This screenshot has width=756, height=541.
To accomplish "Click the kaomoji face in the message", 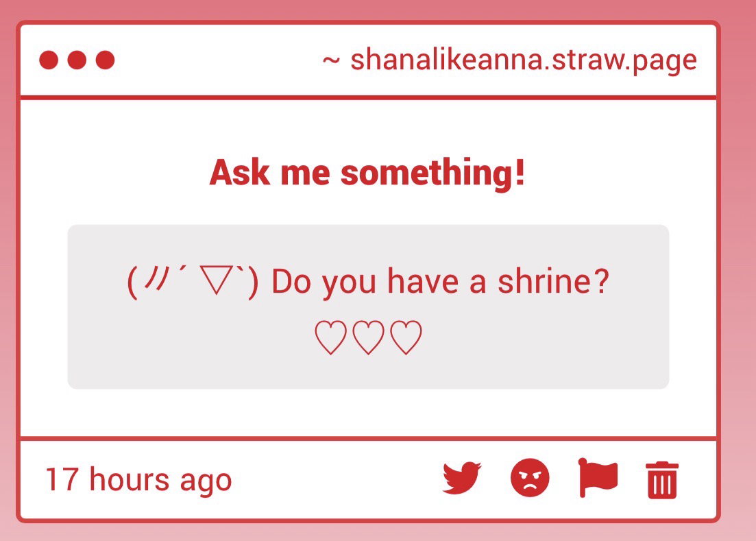I will (x=193, y=282).
